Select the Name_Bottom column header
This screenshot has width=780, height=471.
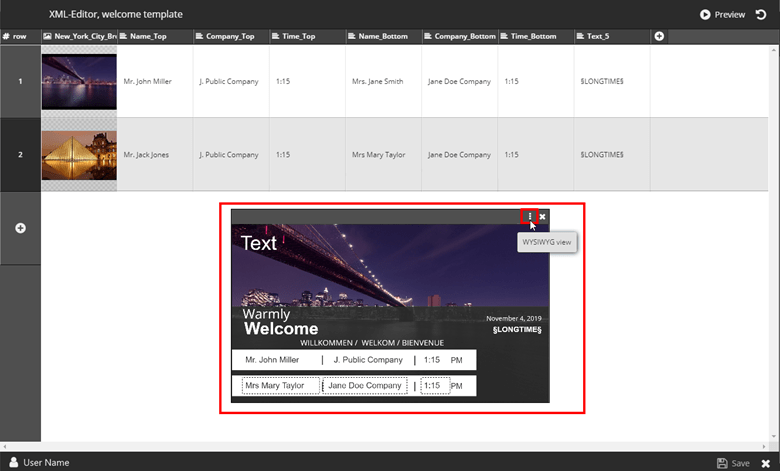tap(384, 36)
